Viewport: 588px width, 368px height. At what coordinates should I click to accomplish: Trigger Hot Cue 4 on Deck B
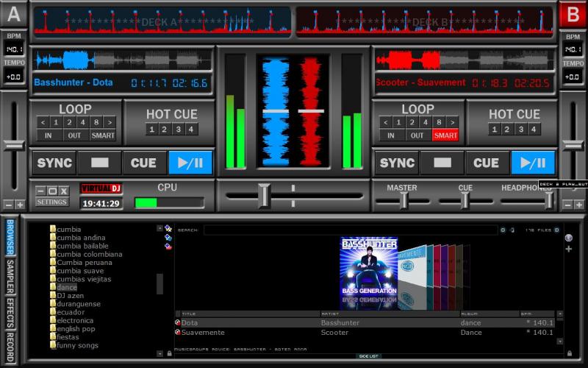(534, 130)
